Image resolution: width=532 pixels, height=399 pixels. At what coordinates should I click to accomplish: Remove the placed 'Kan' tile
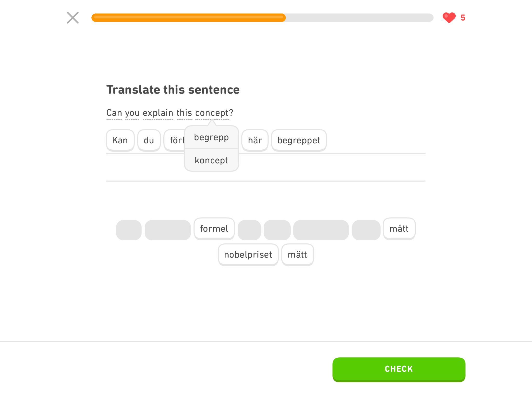pyautogui.click(x=120, y=140)
